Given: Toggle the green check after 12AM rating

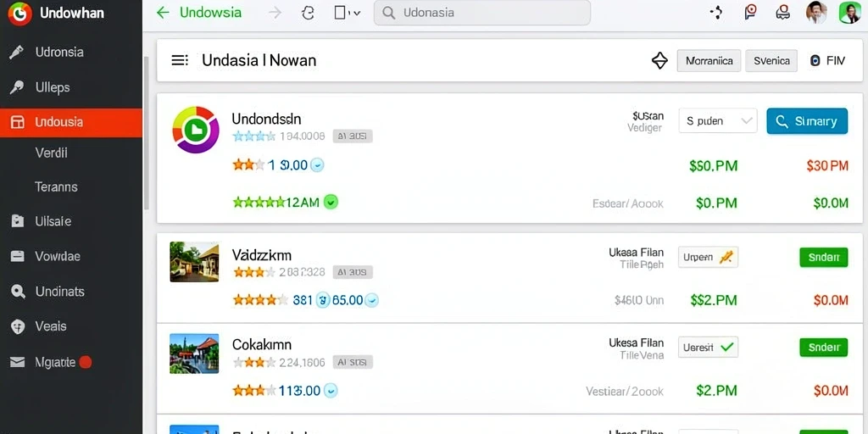Looking at the screenshot, I should click(x=331, y=202).
